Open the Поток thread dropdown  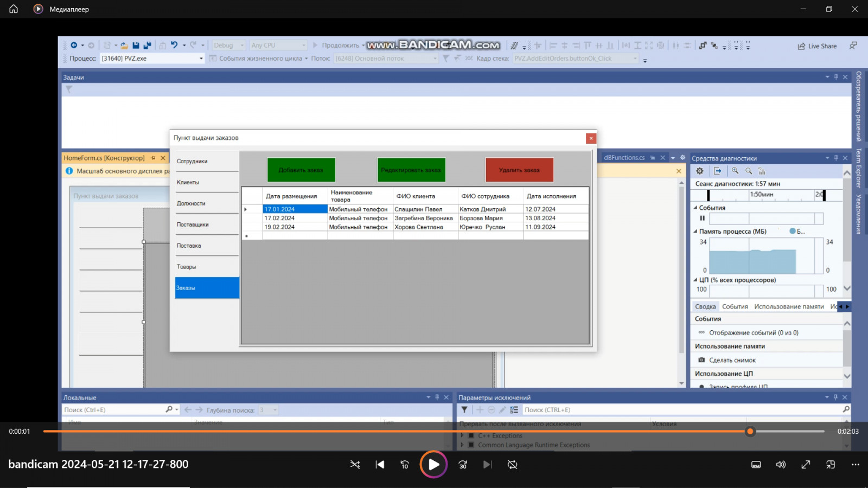(x=386, y=59)
